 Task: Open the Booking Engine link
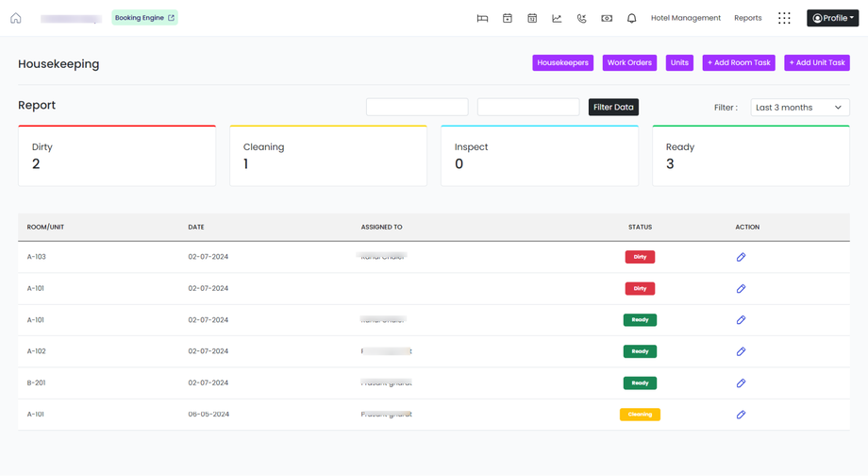click(144, 18)
